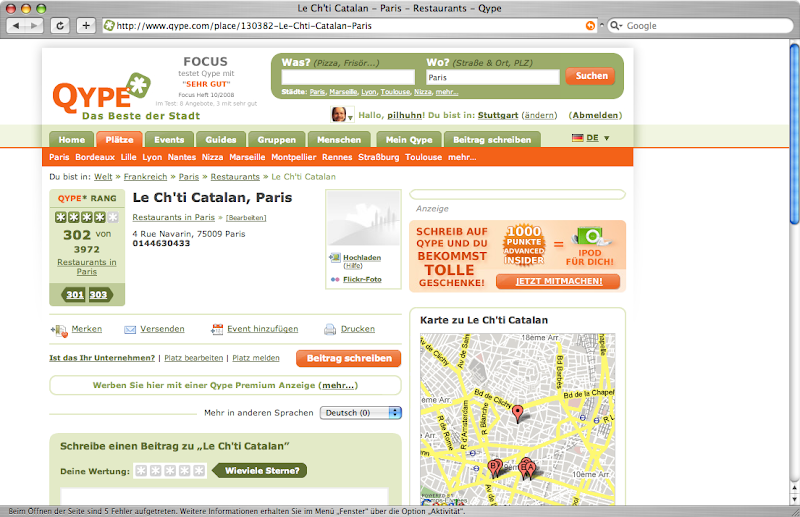This screenshot has width=800, height=517.
Task: Click the Jetzt Mitmachen ad button
Action: tap(558, 281)
